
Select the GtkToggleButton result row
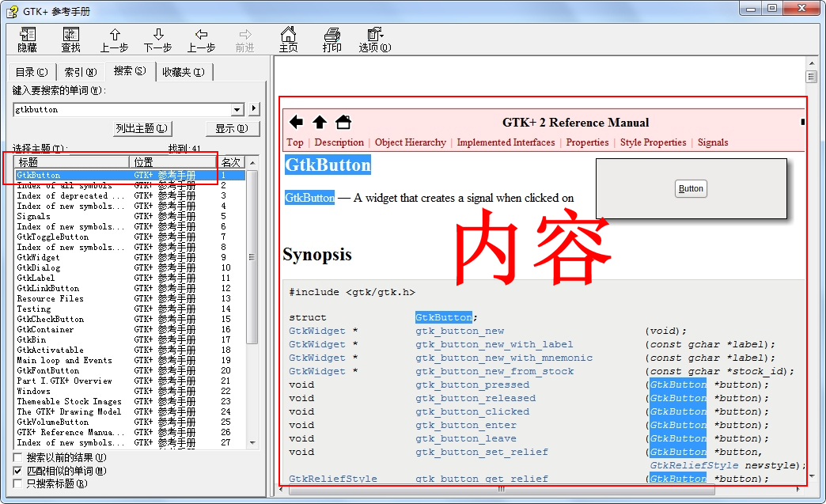coord(130,237)
